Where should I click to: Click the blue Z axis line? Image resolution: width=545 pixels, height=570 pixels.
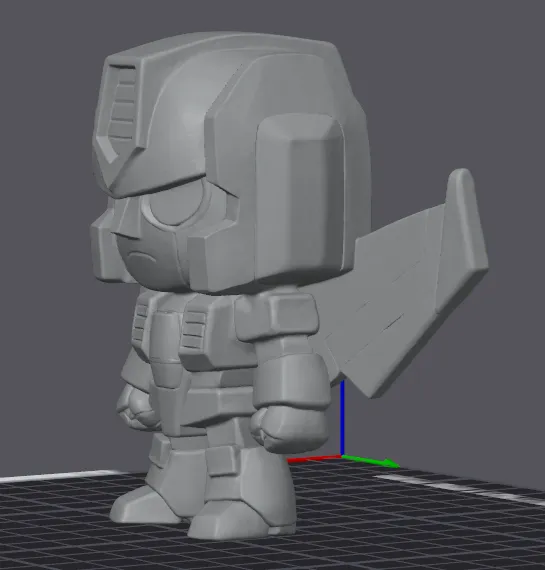pos(342,418)
